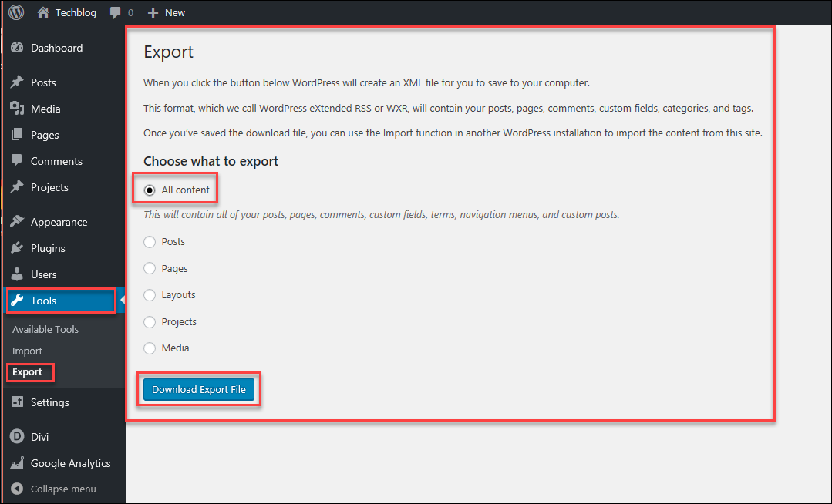Screen dimensions: 832x504
Task: Open the Settings menu label
Action: pyautogui.click(x=50, y=403)
